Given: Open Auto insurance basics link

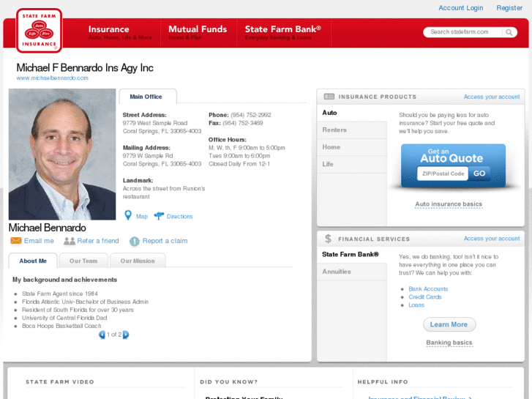Looking at the screenshot, I should click(449, 204).
